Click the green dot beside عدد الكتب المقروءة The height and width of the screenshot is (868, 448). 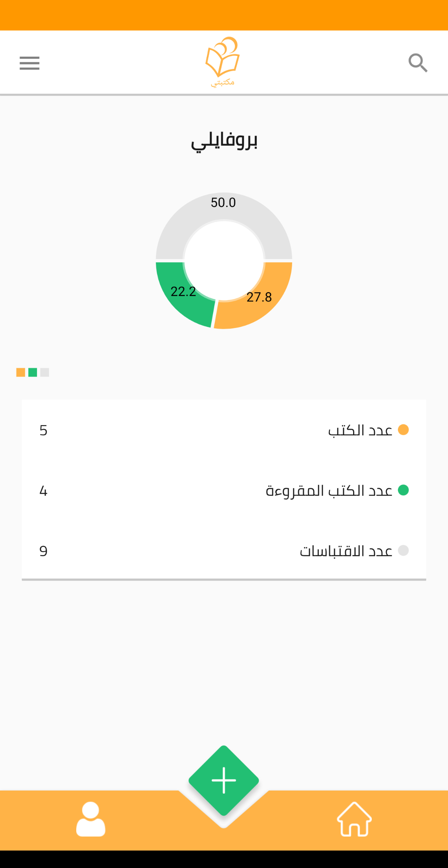403,490
